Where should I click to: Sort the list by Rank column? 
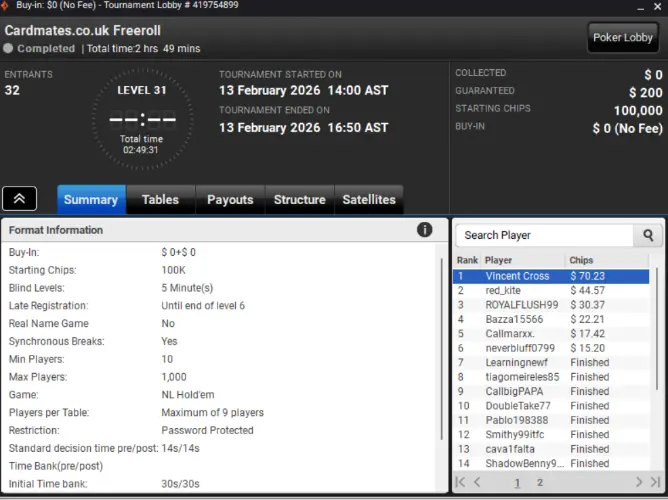pos(467,260)
